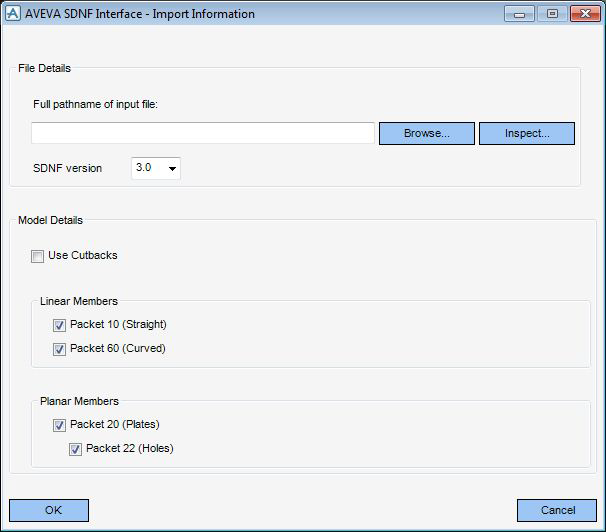Disable Packet 22 (Holes) option
606x532 pixels.
coord(75,449)
